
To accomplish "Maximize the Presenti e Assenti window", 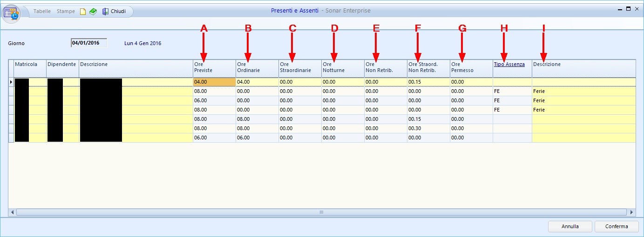I will pyautogui.click(x=628, y=9).
